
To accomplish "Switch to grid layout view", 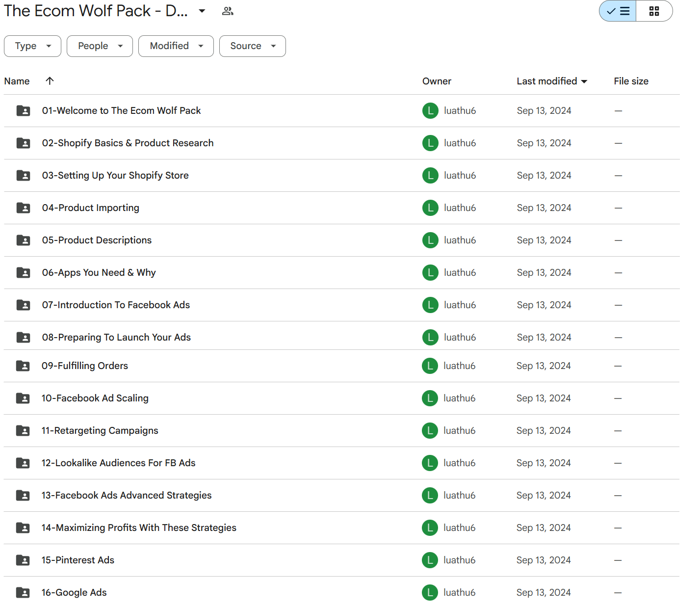I will click(x=654, y=11).
